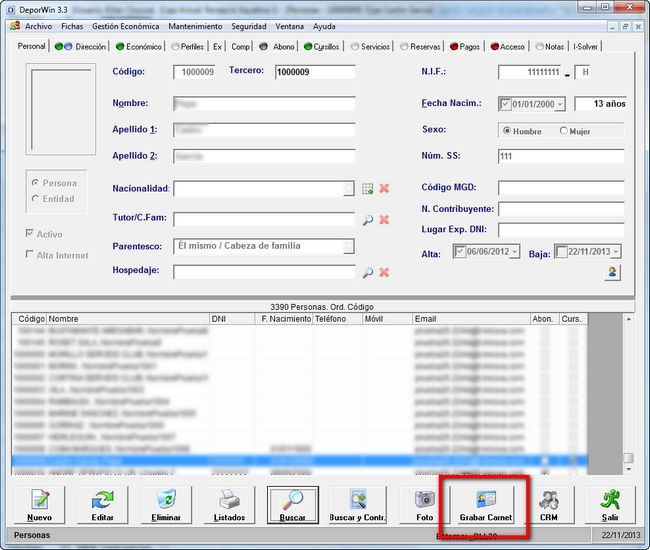The width and height of the screenshot is (650, 550).
Task: Open the Fichas menu
Action: [x=72, y=26]
